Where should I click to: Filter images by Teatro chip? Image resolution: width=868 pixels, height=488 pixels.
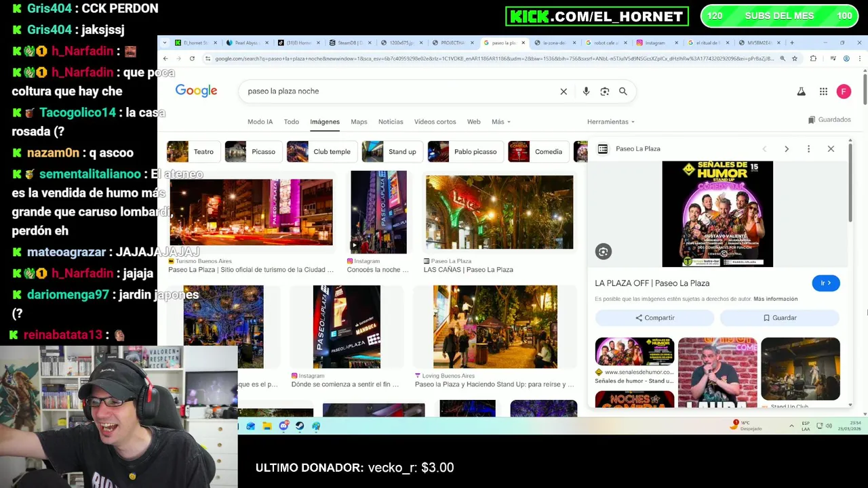pos(193,152)
